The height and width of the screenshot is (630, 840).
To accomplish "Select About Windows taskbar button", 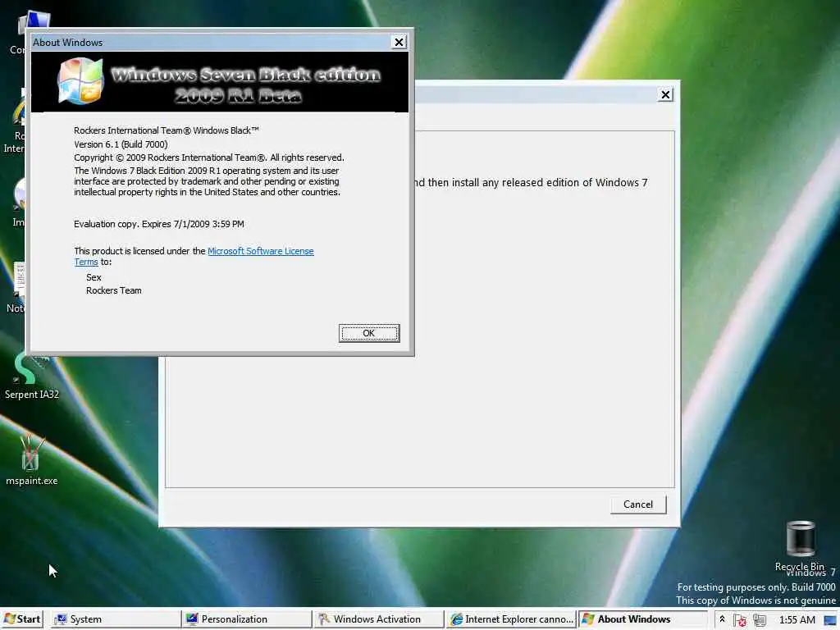I will point(642,619).
